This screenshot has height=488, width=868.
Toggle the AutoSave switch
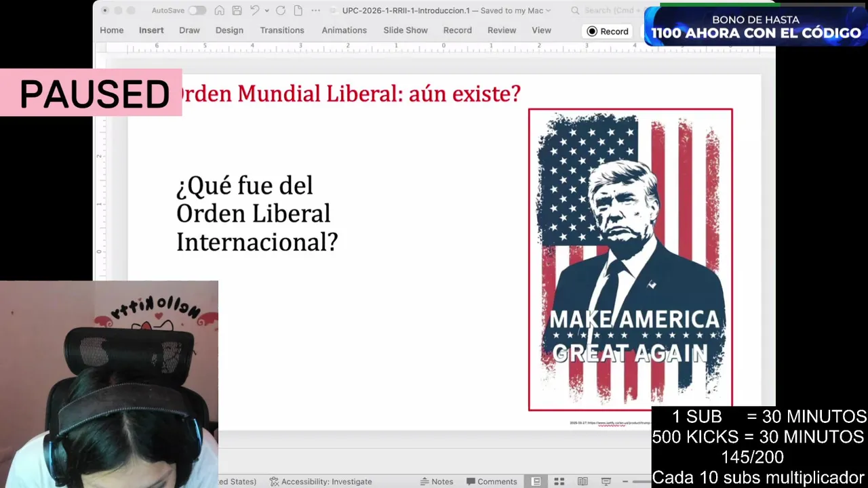click(197, 10)
